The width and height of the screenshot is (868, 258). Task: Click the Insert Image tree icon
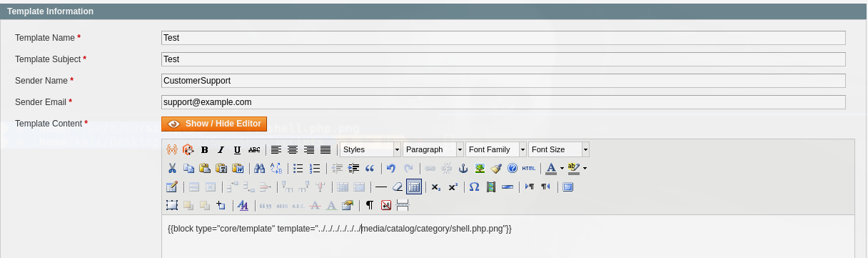480,169
